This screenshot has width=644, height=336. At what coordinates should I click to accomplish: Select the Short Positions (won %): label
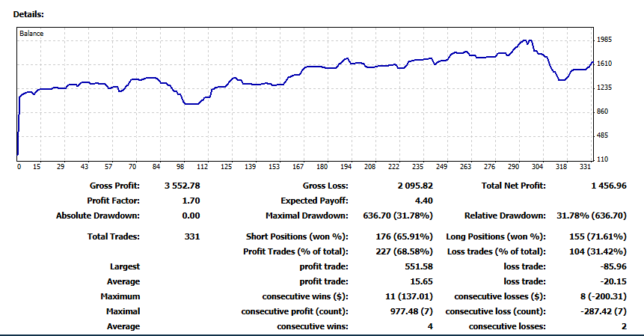(297, 236)
